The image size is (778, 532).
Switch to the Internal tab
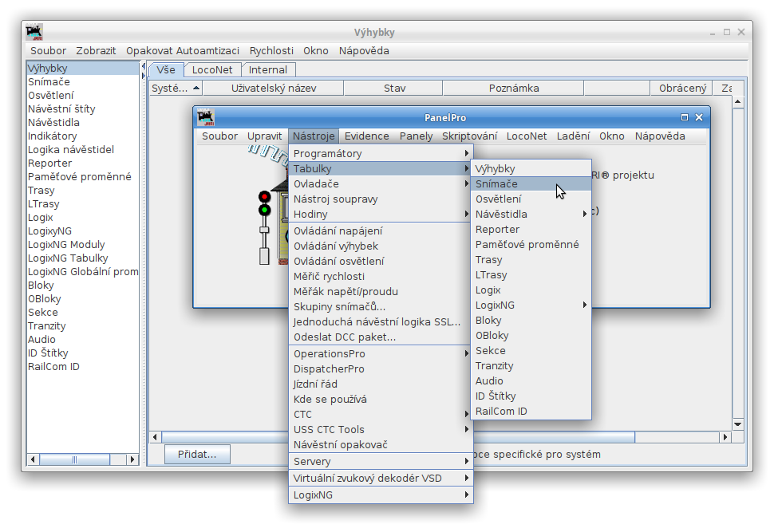[268, 70]
